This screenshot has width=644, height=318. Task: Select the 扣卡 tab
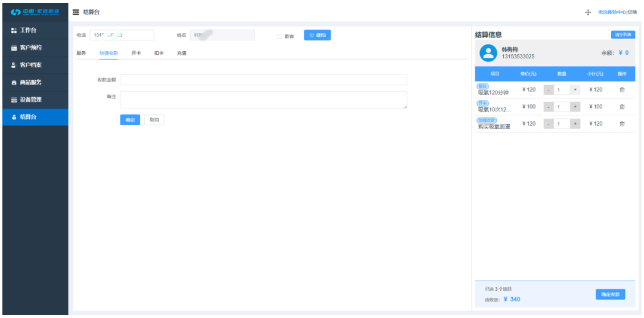click(x=159, y=53)
